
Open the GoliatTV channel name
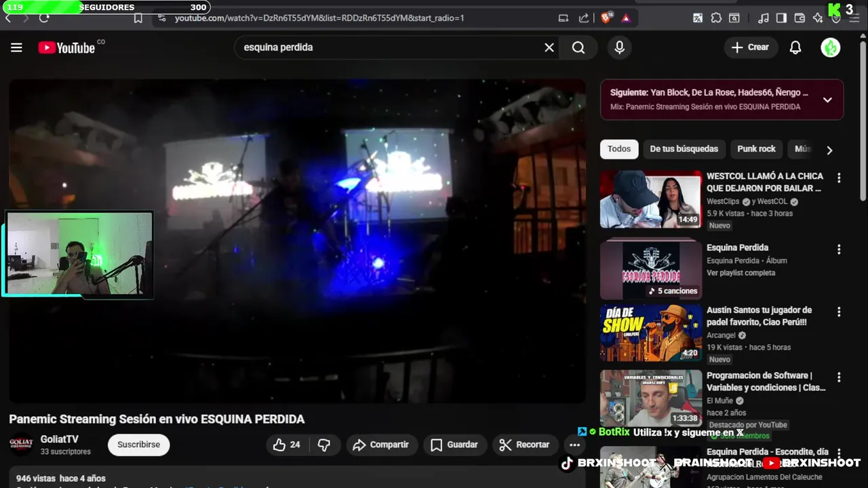(59, 439)
